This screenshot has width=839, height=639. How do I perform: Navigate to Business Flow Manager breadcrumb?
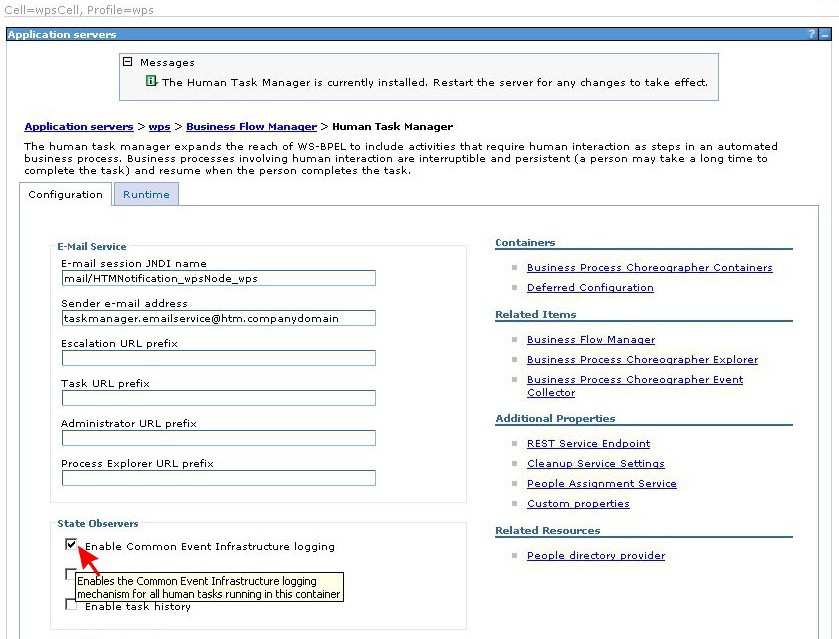point(251,127)
